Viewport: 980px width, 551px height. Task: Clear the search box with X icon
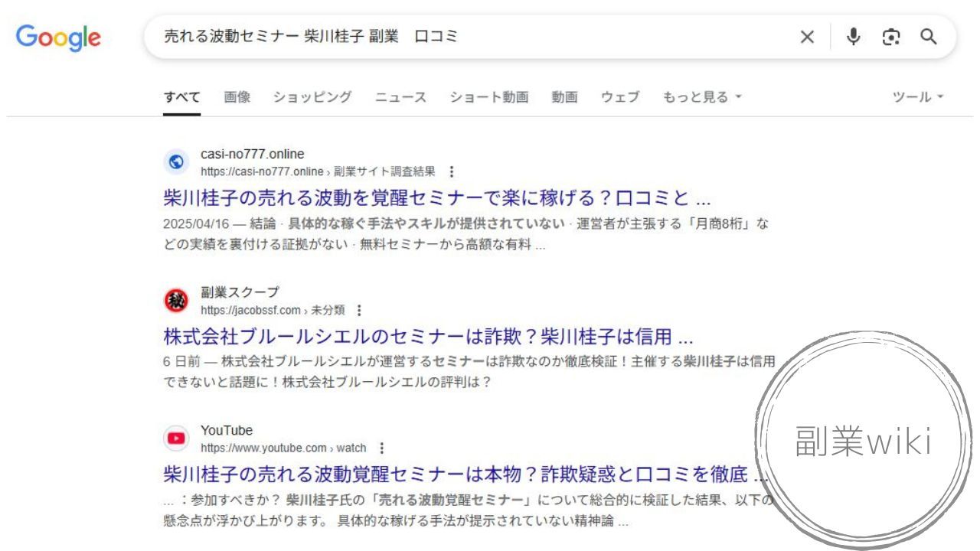[807, 37]
